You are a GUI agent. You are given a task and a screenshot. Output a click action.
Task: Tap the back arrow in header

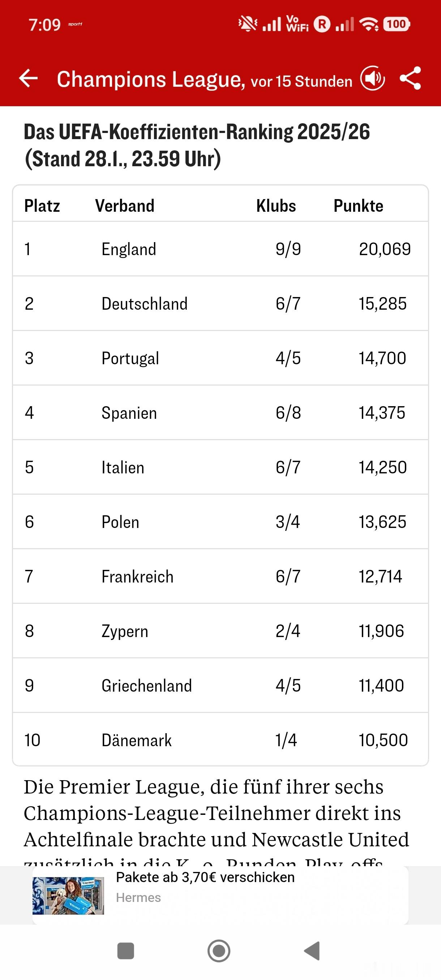click(x=29, y=78)
